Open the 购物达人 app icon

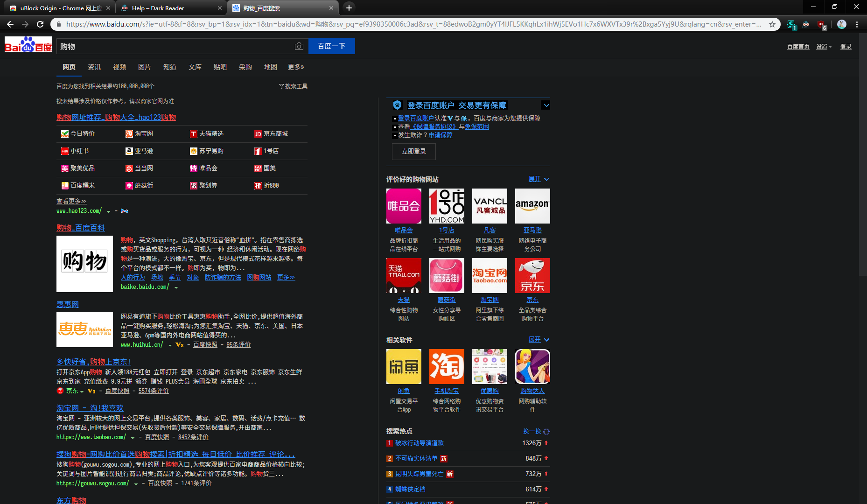click(x=532, y=366)
